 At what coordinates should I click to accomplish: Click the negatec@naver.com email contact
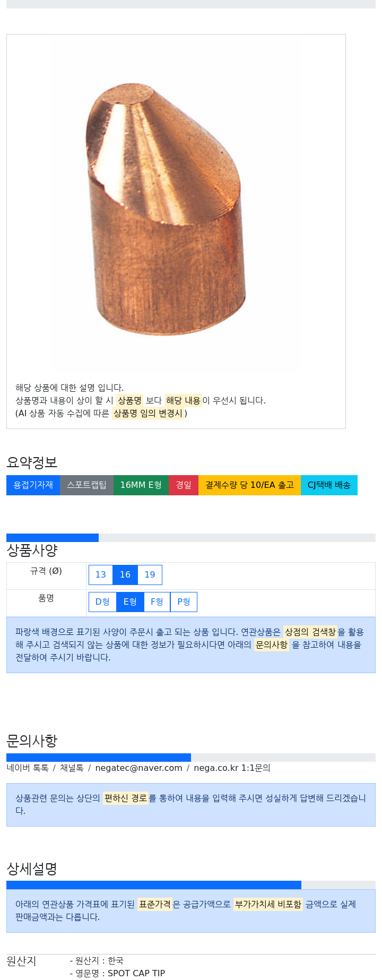pos(138,768)
